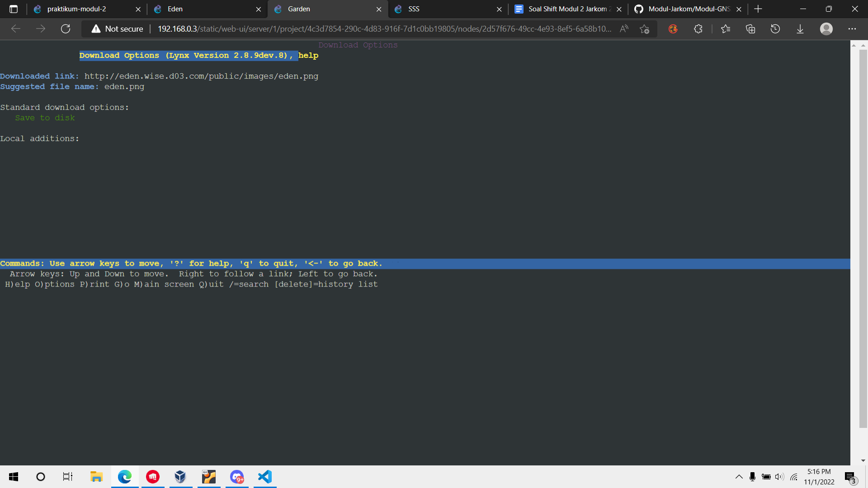Select the Save to disk link
The width and height of the screenshot is (868, 488).
45,118
